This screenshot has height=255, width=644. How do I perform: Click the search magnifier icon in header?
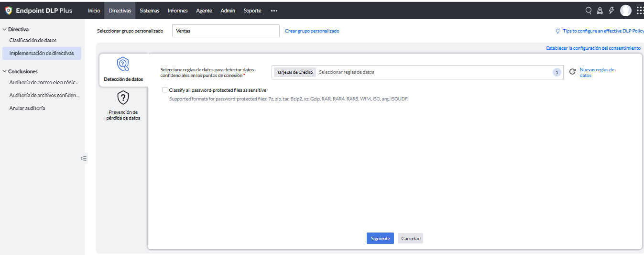(x=589, y=11)
